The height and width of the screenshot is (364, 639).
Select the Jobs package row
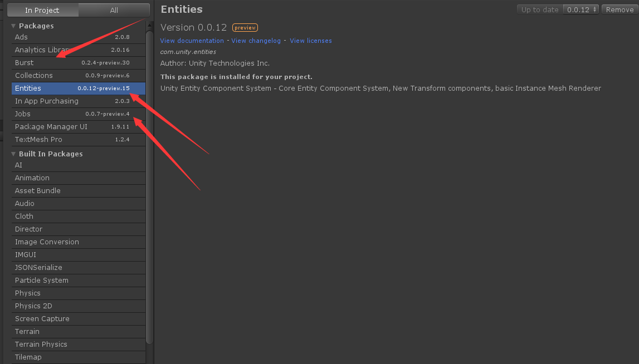(78, 114)
